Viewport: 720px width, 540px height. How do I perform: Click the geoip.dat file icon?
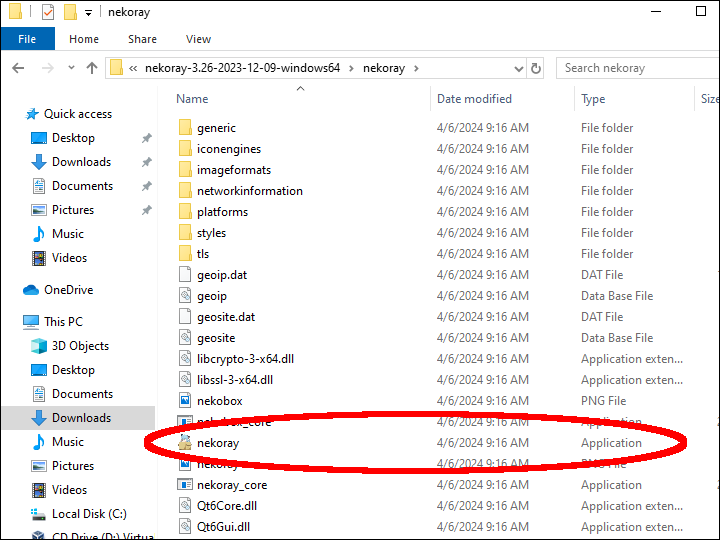(185, 275)
